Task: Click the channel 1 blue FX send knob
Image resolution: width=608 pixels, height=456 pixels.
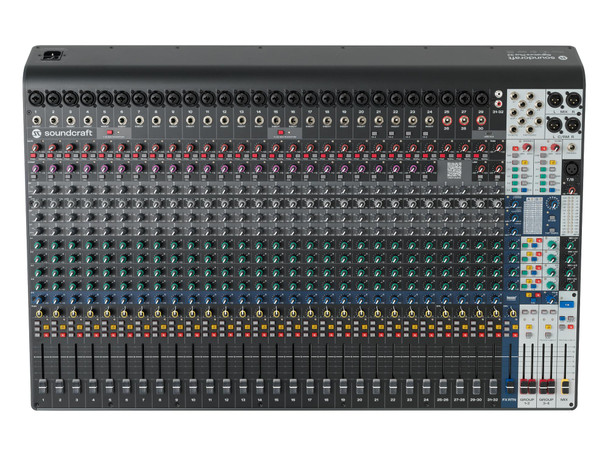Action: click(x=39, y=299)
